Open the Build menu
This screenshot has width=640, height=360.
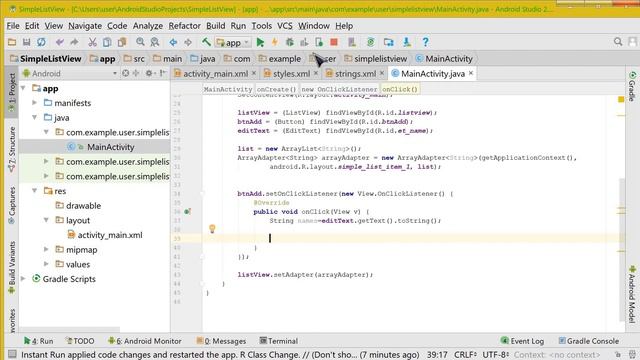tap(216, 26)
